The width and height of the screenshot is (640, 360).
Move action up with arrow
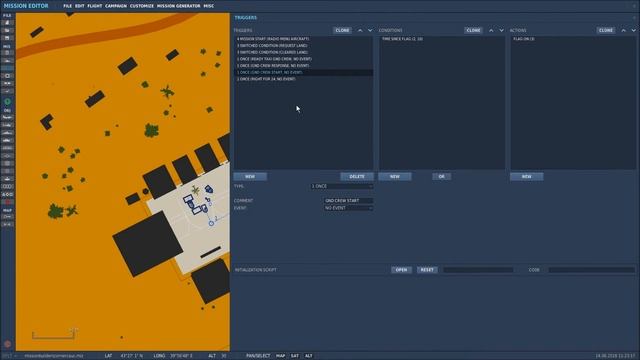click(x=623, y=30)
